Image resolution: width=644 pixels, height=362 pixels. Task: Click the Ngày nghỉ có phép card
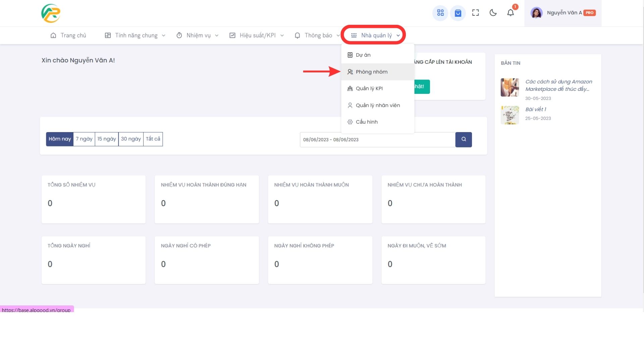(x=207, y=260)
